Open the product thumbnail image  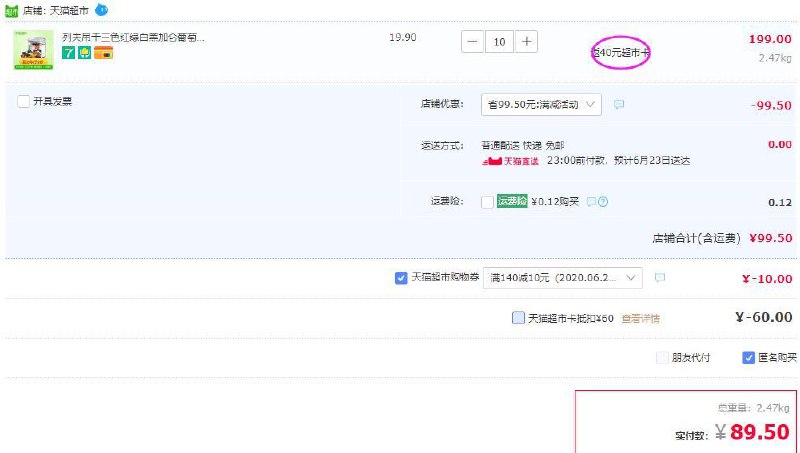click(x=34, y=49)
